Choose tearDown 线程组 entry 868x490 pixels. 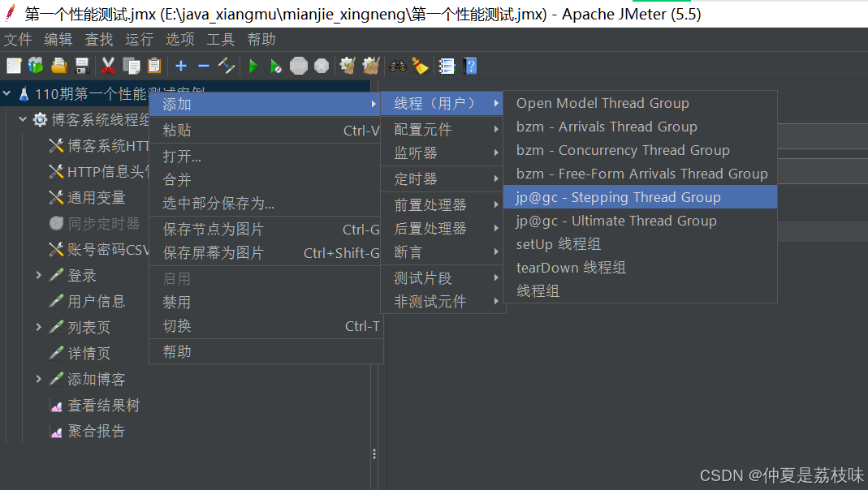tap(641, 268)
